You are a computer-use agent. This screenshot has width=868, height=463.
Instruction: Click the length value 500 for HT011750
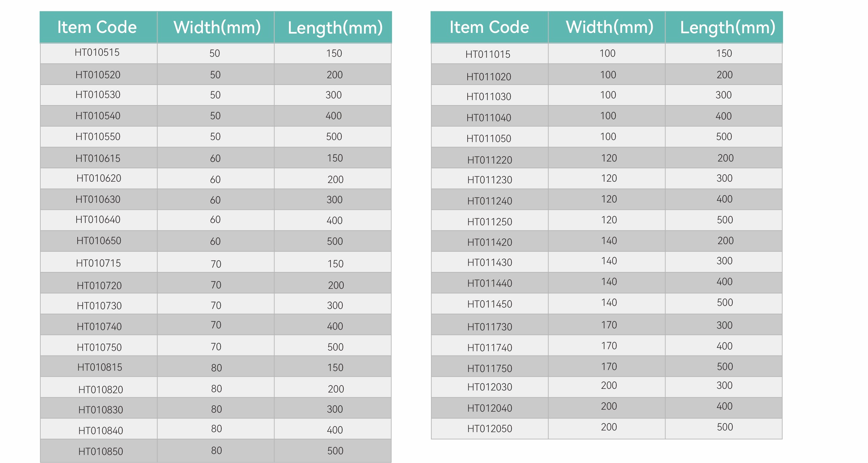[725, 366]
